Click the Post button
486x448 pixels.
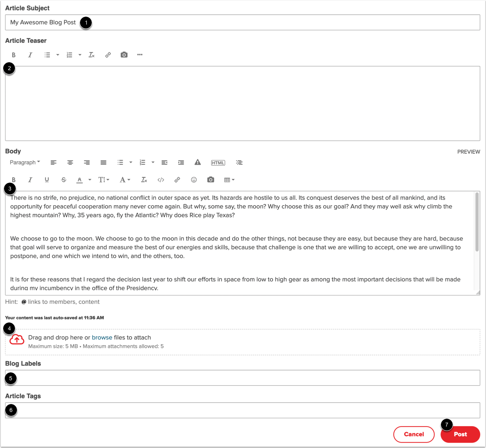click(x=460, y=434)
